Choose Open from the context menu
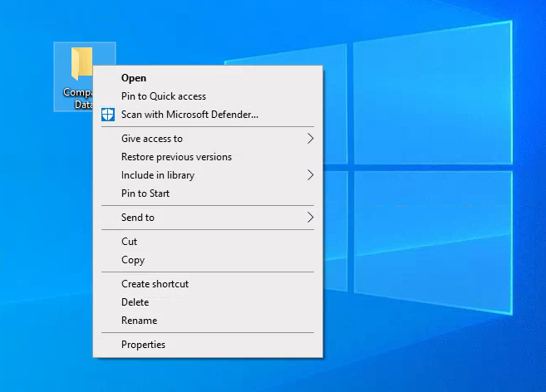The height and width of the screenshot is (392, 546). click(x=134, y=78)
